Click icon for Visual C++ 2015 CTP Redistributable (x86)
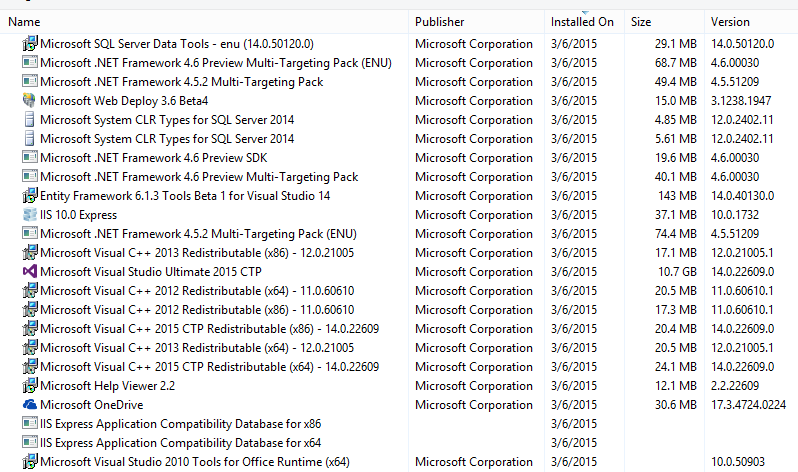The width and height of the screenshot is (798, 472). (x=30, y=328)
